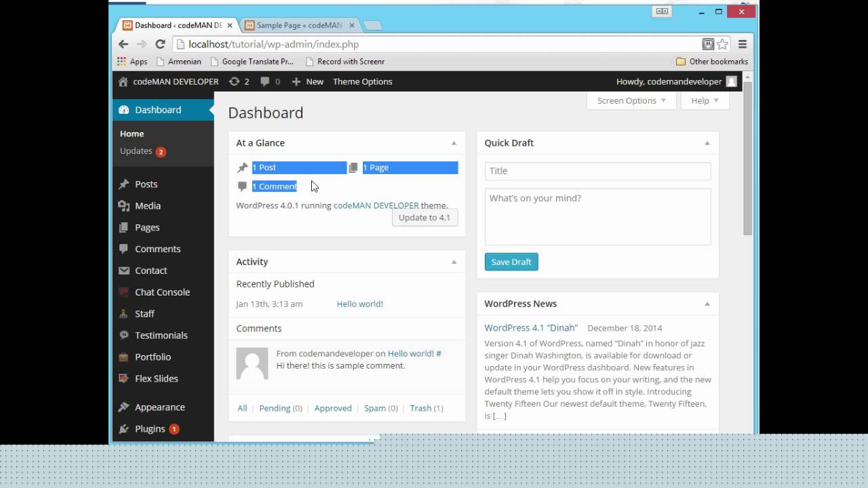Open the codeMAN DEVELOPER theme link
Viewport: 868px width, 488px height.
376,205
